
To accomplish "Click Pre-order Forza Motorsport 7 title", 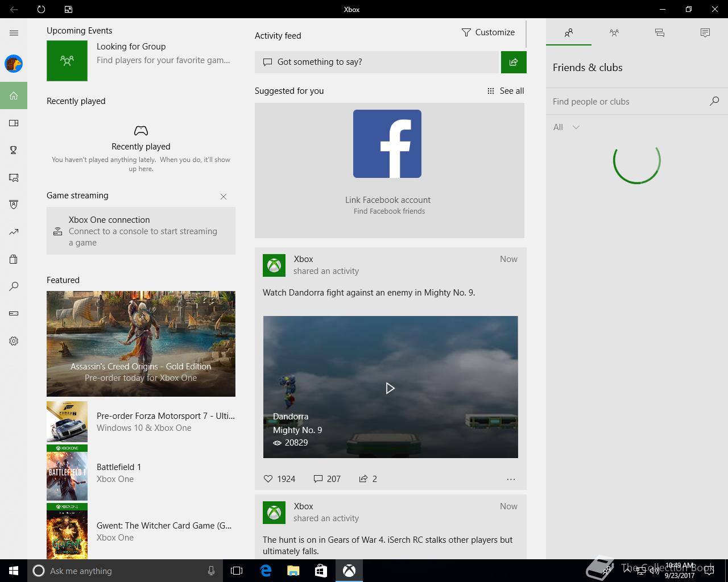I will point(166,416).
